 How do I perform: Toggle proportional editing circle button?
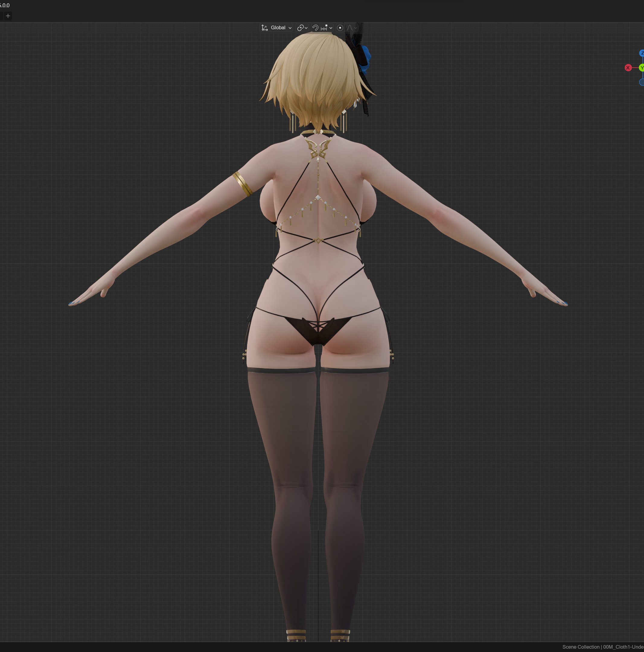coord(340,28)
